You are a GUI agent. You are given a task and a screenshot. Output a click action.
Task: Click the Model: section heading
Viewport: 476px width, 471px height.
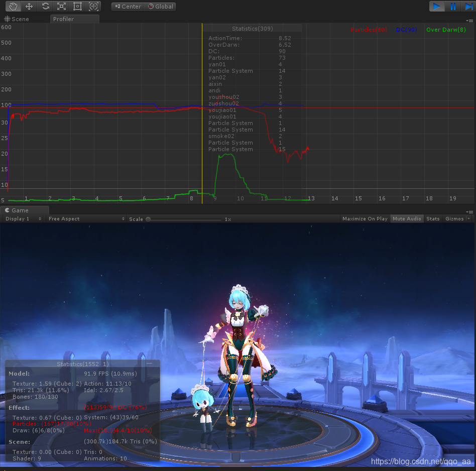(19, 374)
